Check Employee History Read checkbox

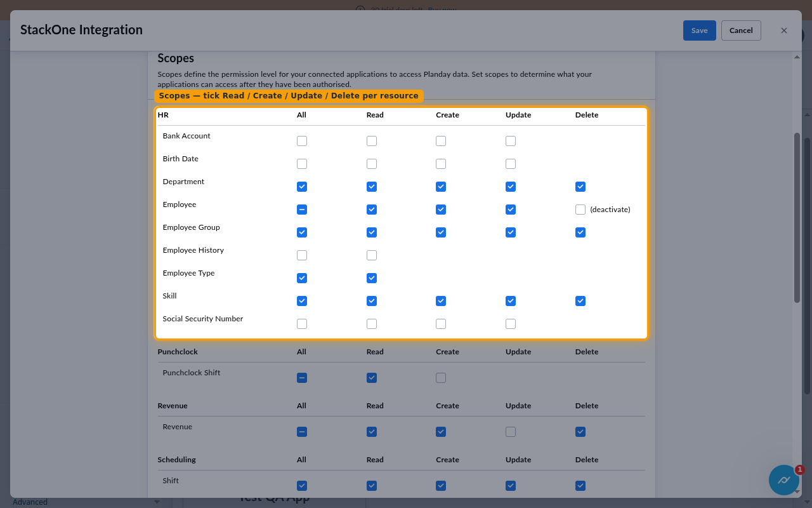372,255
